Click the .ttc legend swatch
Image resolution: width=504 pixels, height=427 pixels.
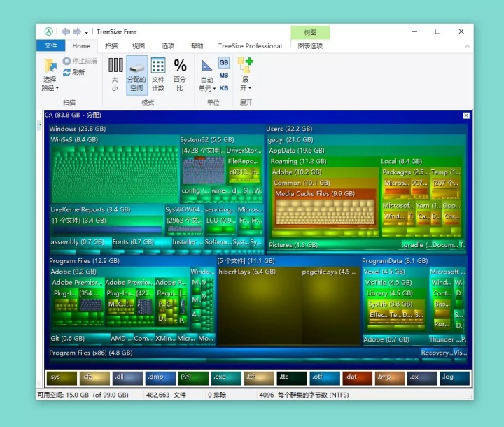click(292, 378)
